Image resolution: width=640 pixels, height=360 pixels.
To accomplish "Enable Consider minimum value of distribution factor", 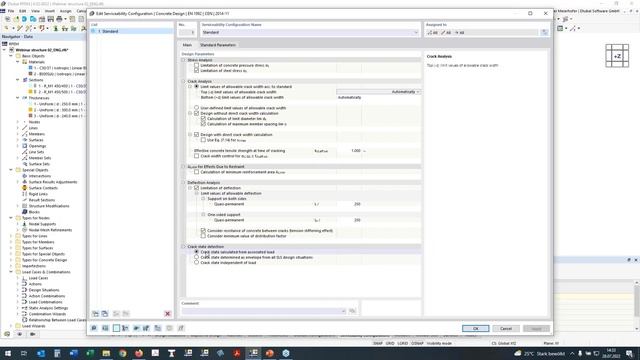I will [x=203, y=236].
